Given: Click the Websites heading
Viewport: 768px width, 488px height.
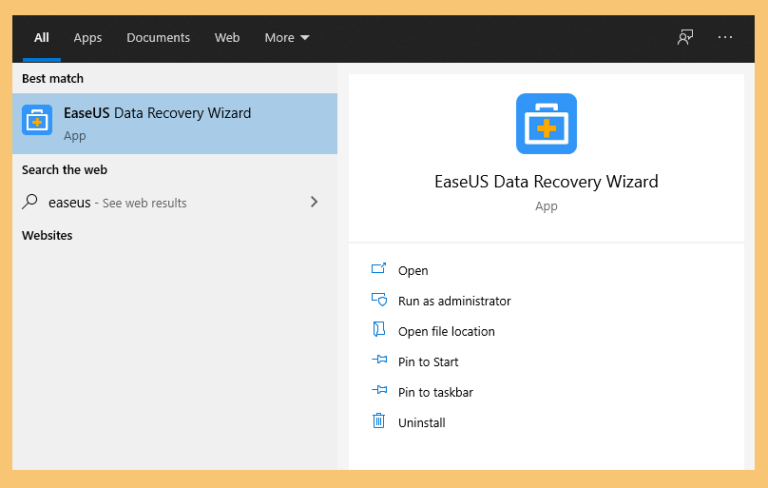Looking at the screenshot, I should tap(47, 235).
